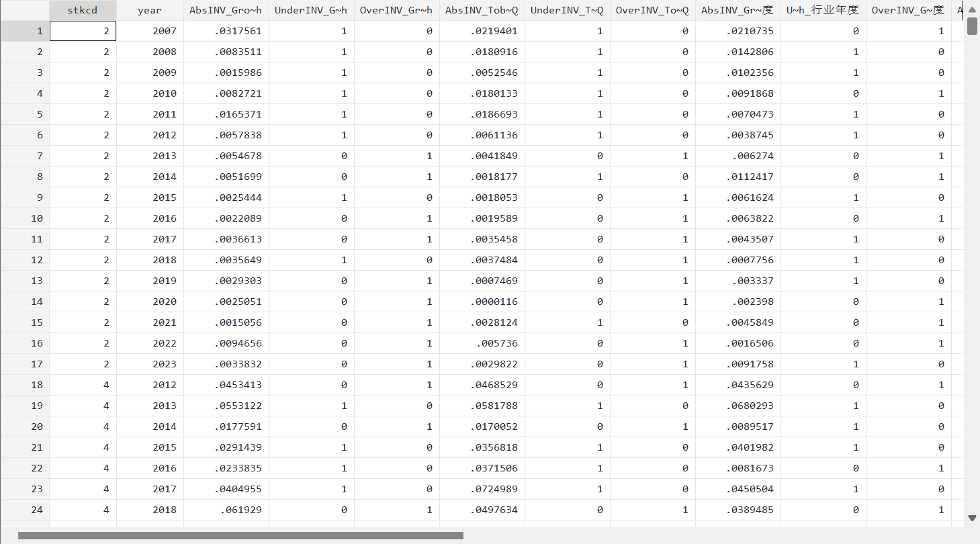Select row number 24 header
Viewport: 980px width, 544px height.
pos(25,510)
